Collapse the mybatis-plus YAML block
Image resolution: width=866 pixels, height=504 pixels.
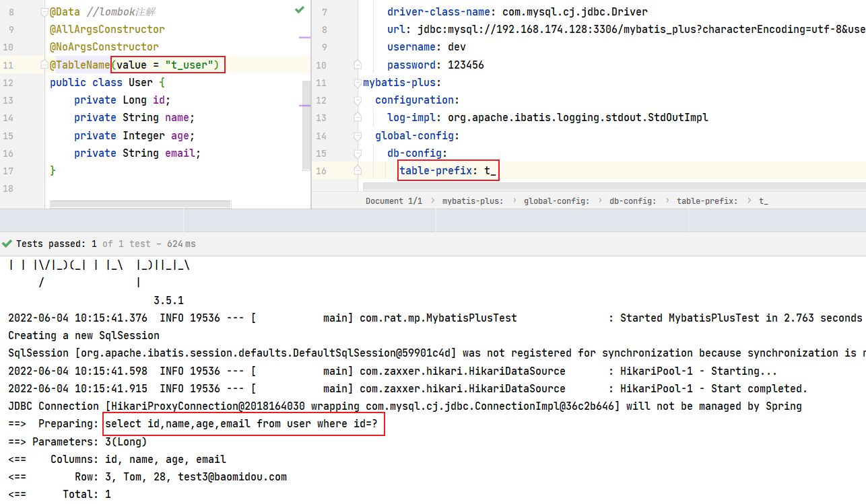tap(358, 83)
